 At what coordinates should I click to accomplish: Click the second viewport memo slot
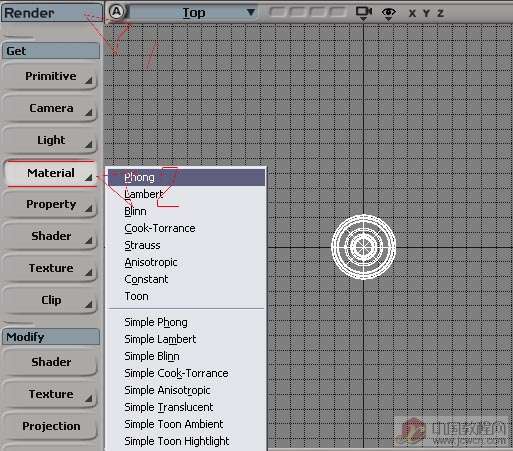click(x=298, y=12)
